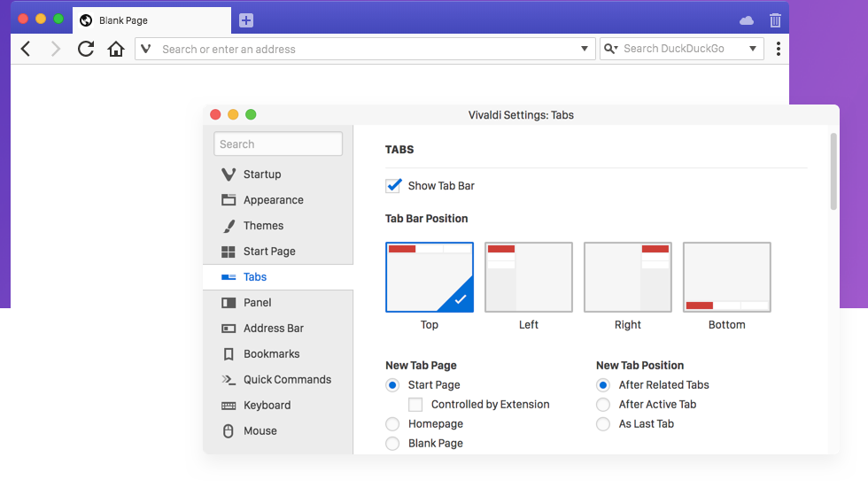Open the Panel settings section
This screenshot has width=868, height=488.
(278, 303)
